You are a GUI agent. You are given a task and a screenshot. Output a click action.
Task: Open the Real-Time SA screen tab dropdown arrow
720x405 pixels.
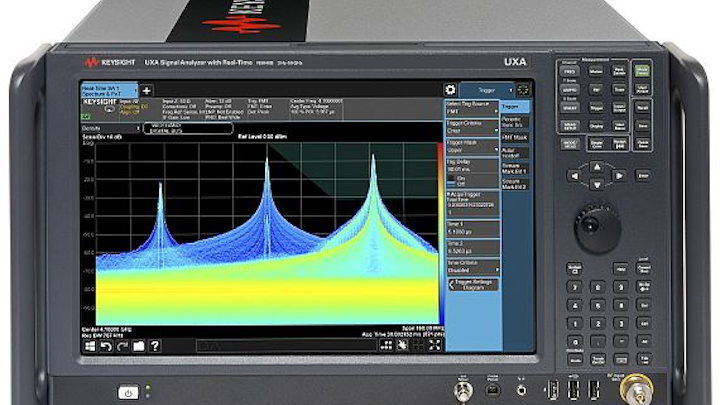pos(135,90)
